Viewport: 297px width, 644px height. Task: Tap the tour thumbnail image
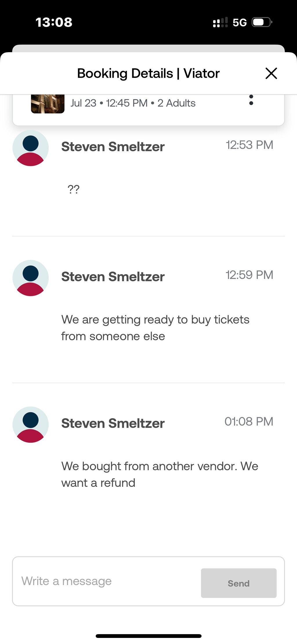pyautogui.click(x=48, y=104)
